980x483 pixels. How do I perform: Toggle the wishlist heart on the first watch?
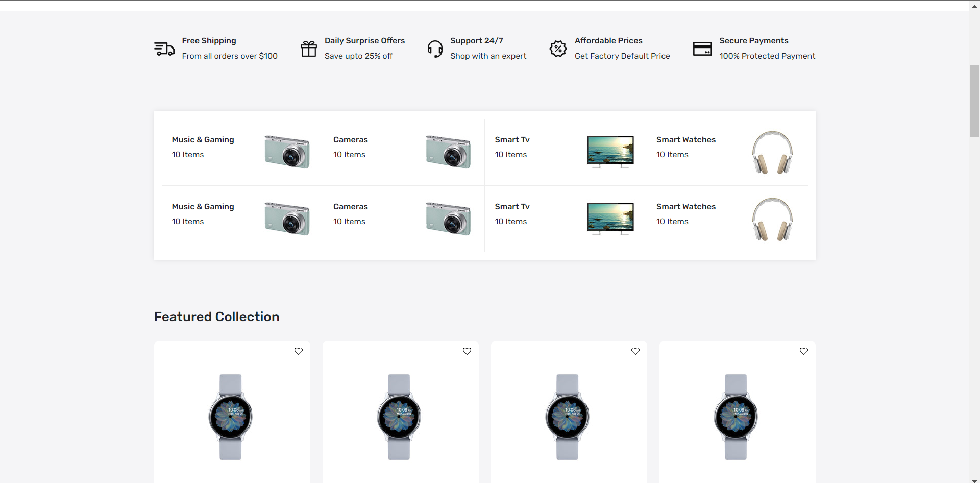[298, 351]
